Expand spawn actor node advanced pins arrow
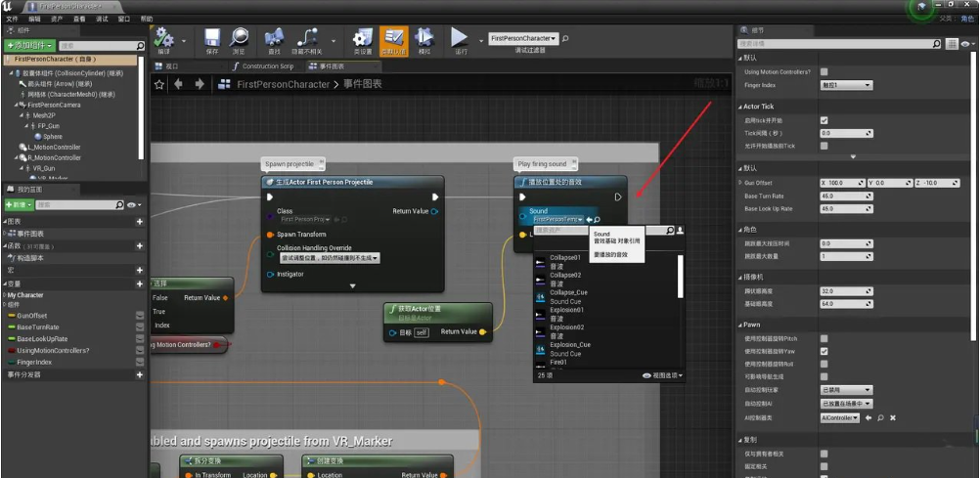 click(352, 286)
